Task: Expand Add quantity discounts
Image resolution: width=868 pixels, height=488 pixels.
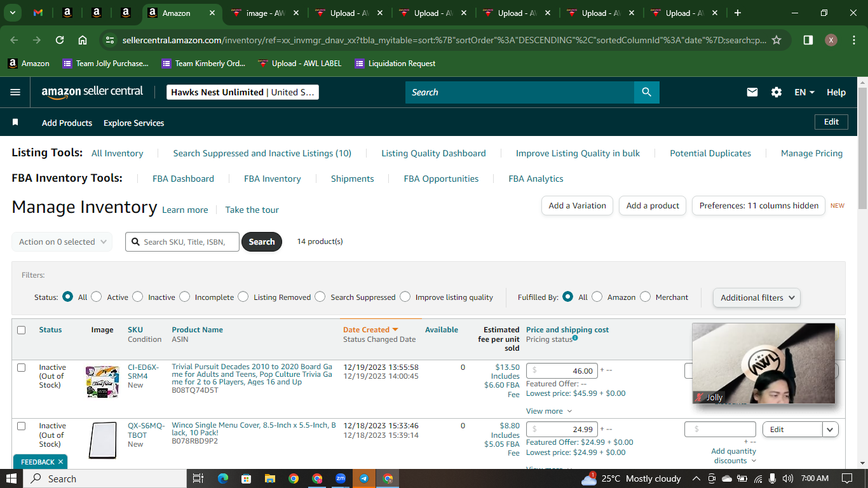Action: pyautogui.click(x=734, y=456)
